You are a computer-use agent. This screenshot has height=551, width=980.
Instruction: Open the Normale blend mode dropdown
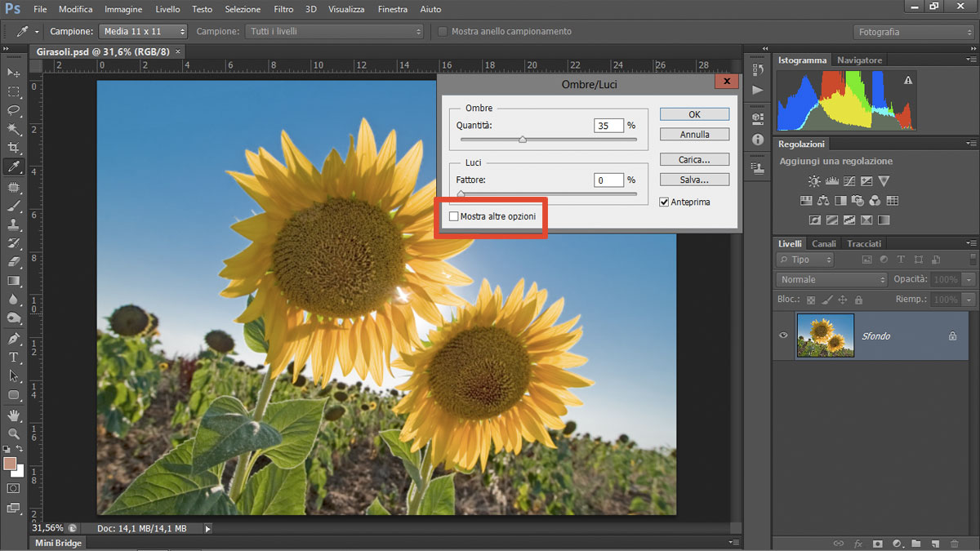(832, 279)
